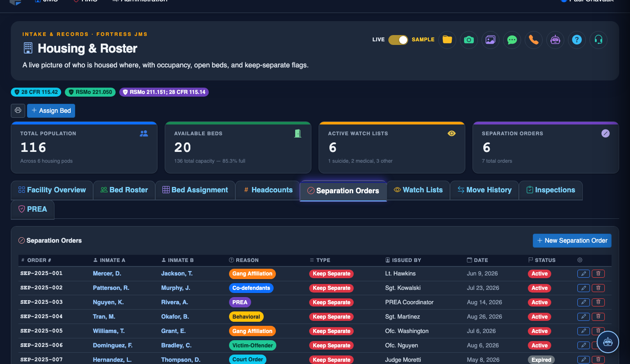
Task: Open the green chat bubble icon
Action: click(x=512, y=40)
